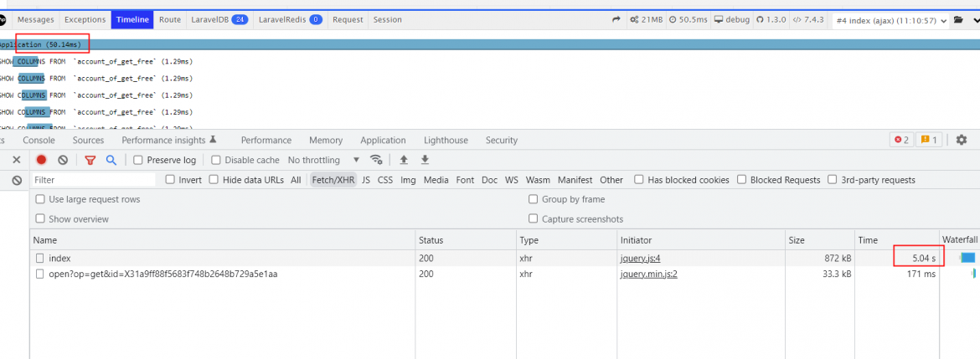Enable Capture screenshots checkbox
Image resolution: width=980 pixels, height=359 pixels.
(533, 218)
